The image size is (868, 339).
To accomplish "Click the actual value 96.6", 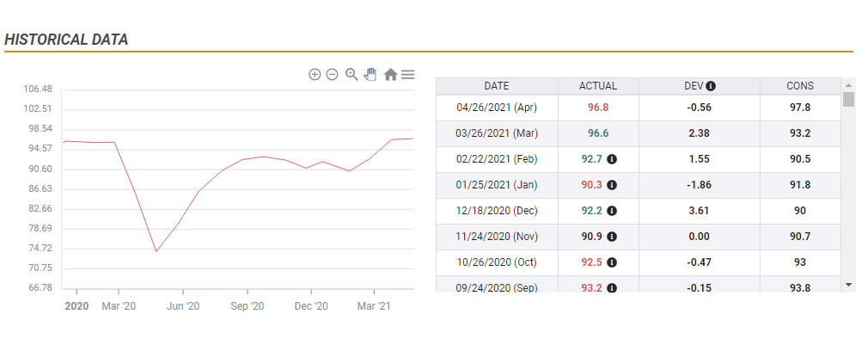I will point(598,133).
